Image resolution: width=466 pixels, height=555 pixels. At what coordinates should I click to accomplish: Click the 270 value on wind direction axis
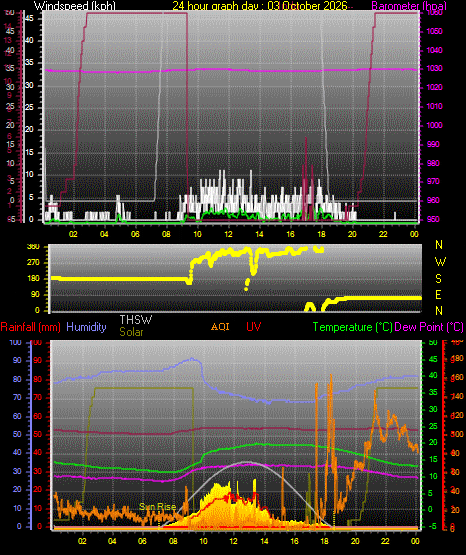pos(33,263)
